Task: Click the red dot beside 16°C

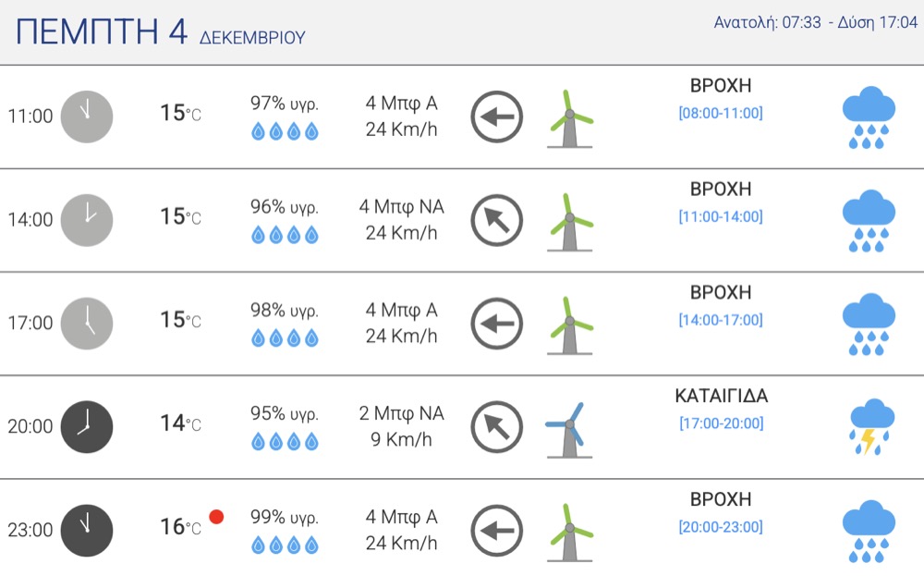Action: (x=217, y=517)
